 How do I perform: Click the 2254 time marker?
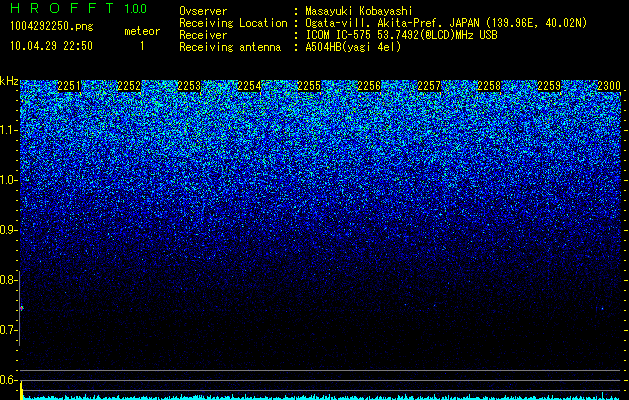tap(249, 86)
